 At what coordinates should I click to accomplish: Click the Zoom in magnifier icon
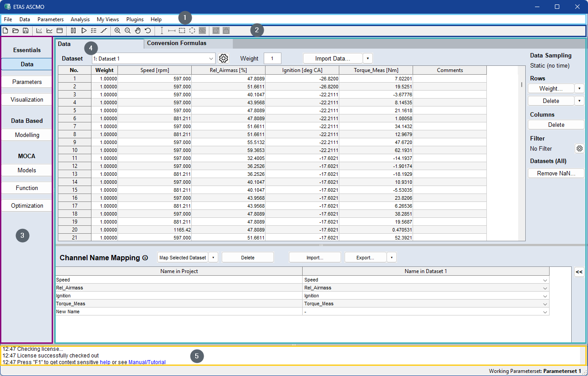pos(118,30)
